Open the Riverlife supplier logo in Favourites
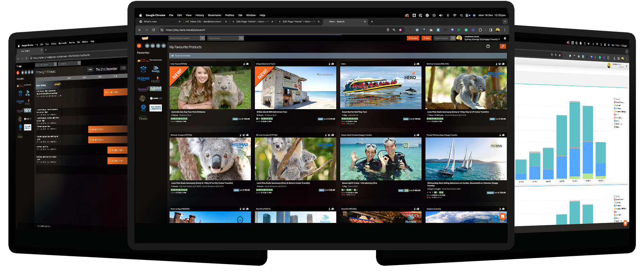 (156, 69)
